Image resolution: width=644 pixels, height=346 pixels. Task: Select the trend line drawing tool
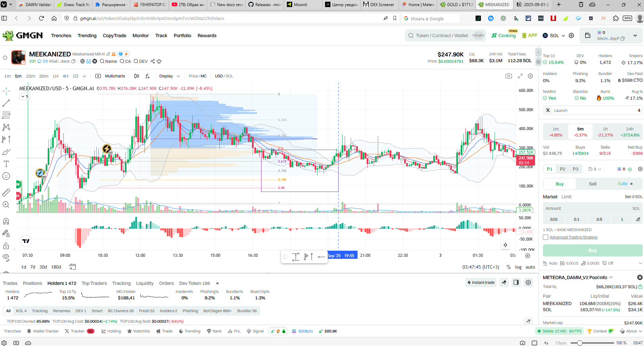pos(6,103)
